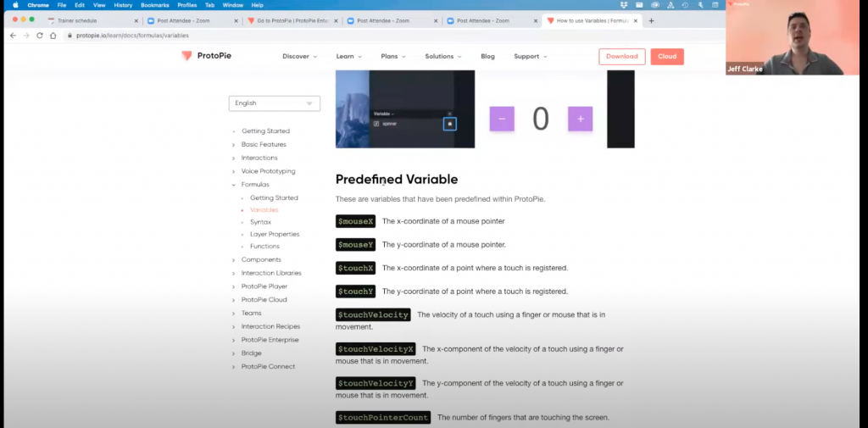
Task: Open a new tab with plus icon
Action: click(x=651, y=21)
